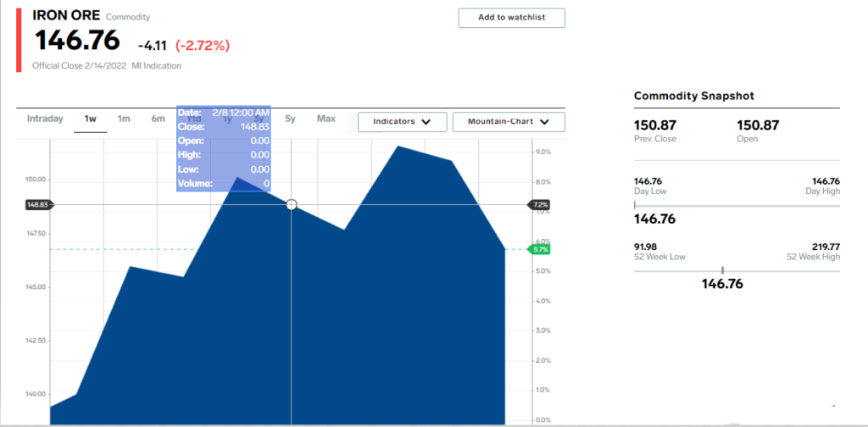The image size is (868, 427).
Task: Select the 1w time range tab
Action: tap(90, 119)
